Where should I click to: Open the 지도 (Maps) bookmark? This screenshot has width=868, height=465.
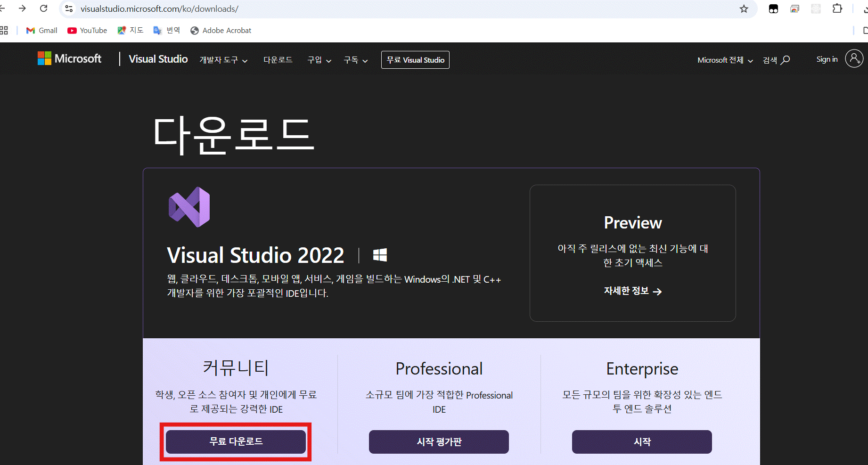click(x=131, y=30)
